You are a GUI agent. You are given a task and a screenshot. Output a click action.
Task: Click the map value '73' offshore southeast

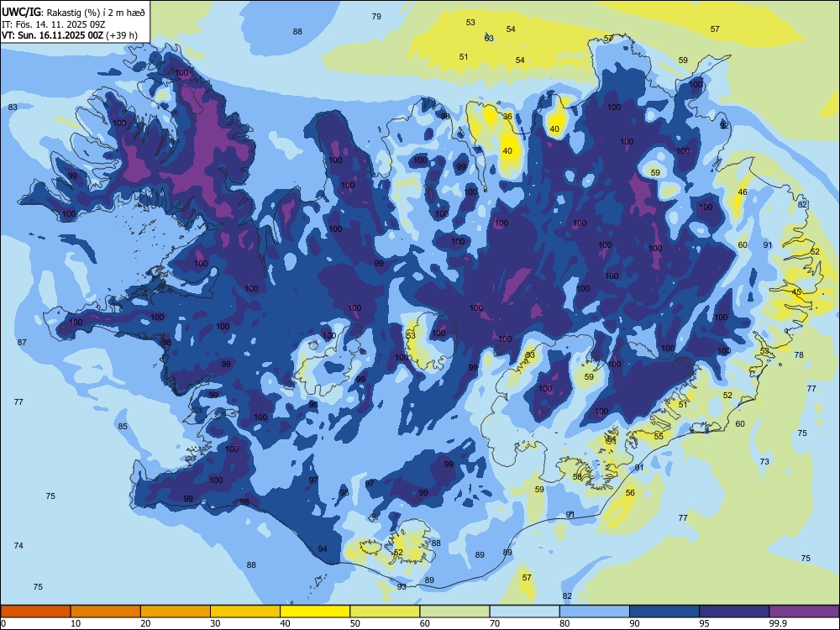point(764,461)
